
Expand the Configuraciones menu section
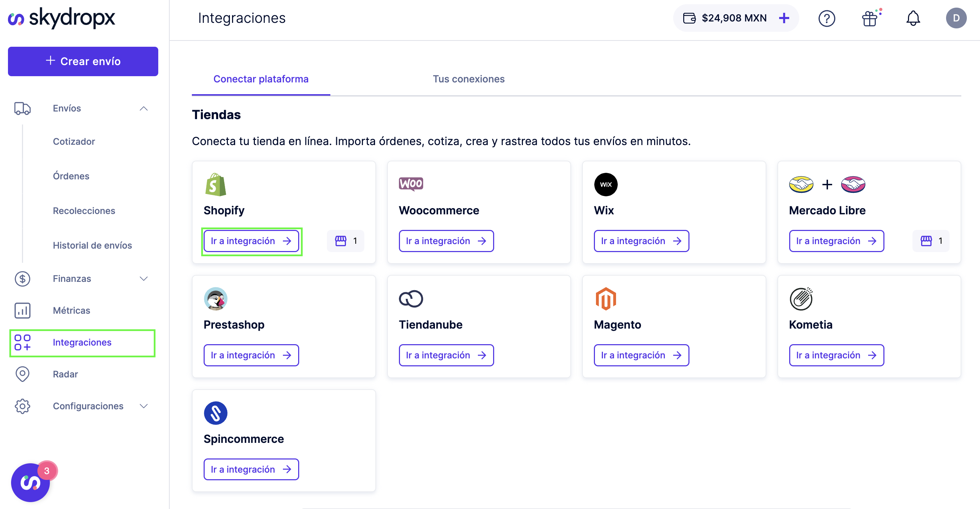click(x=143, y=406)
